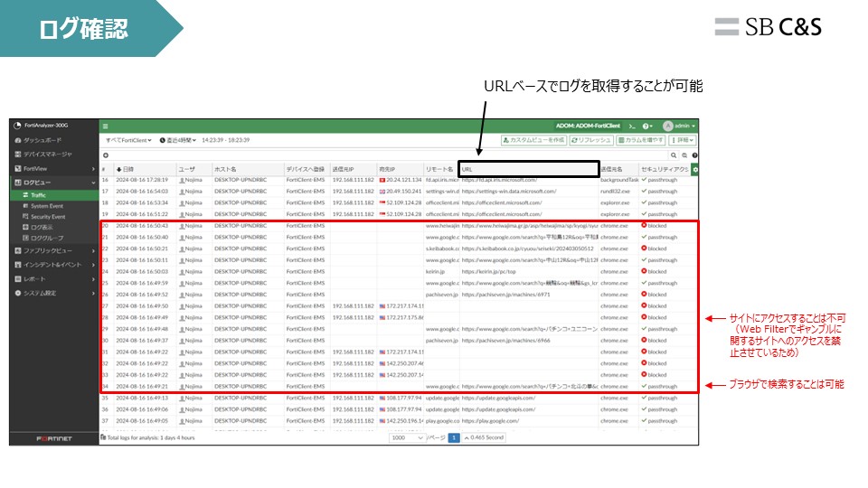The image size is (868, 488).
Task: Click backgroundTask cell in row 16
Action: coord(619,180)
